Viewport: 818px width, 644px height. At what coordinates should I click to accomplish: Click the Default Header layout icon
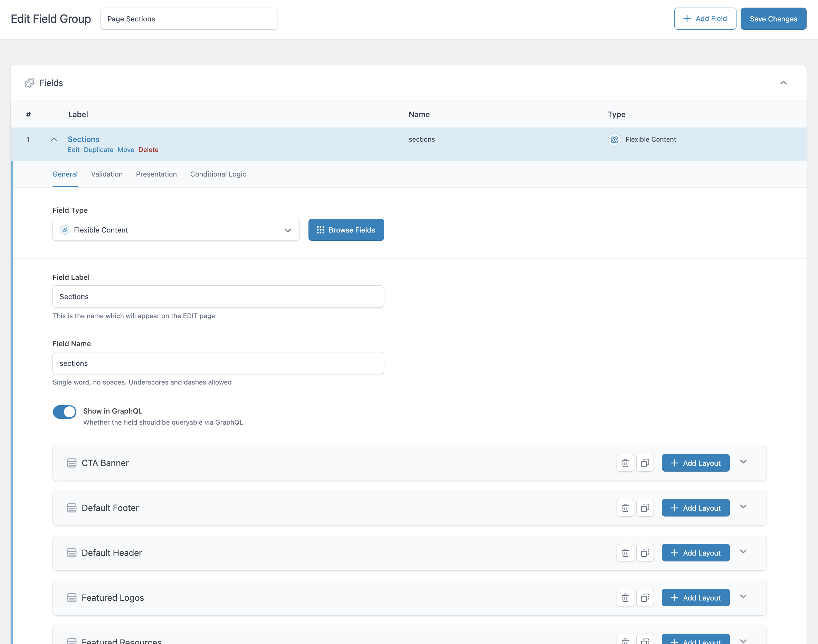pyautogui.click(x=72, y=552)
